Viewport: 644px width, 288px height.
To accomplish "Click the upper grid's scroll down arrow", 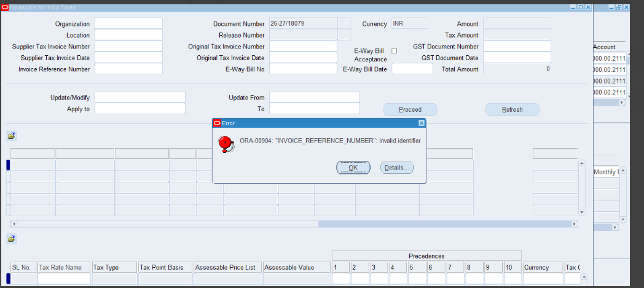I will click(581, 212).
